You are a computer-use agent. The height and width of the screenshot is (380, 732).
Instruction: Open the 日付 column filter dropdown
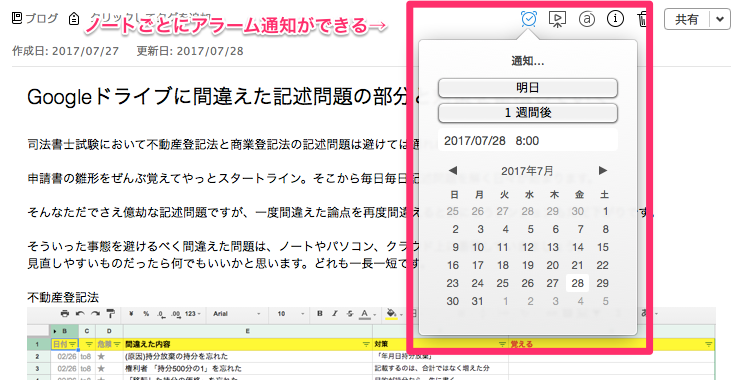click(x=72, y=345)
